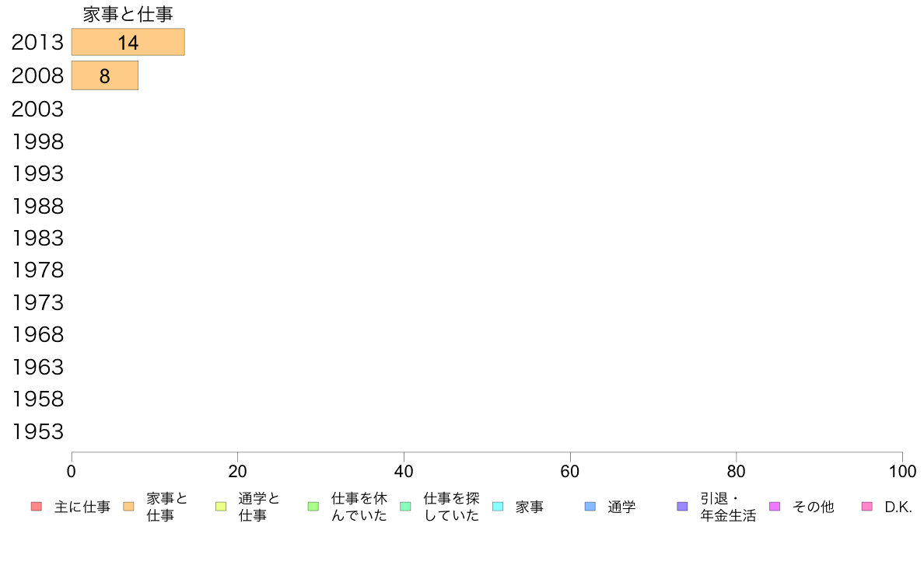The width and height of the screenshot is (924, 572).
Task: Click the 2013 bar showing 14
Action: click(x=128, y=42)
